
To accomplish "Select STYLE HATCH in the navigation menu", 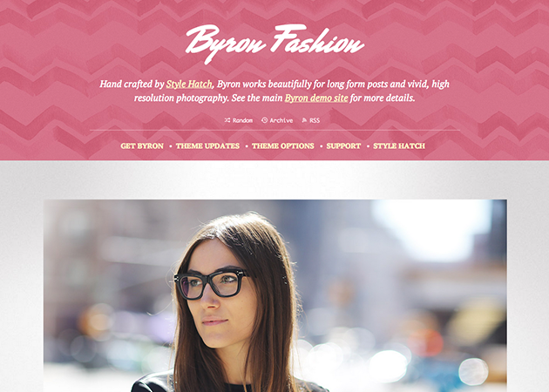I will [399, 146].
